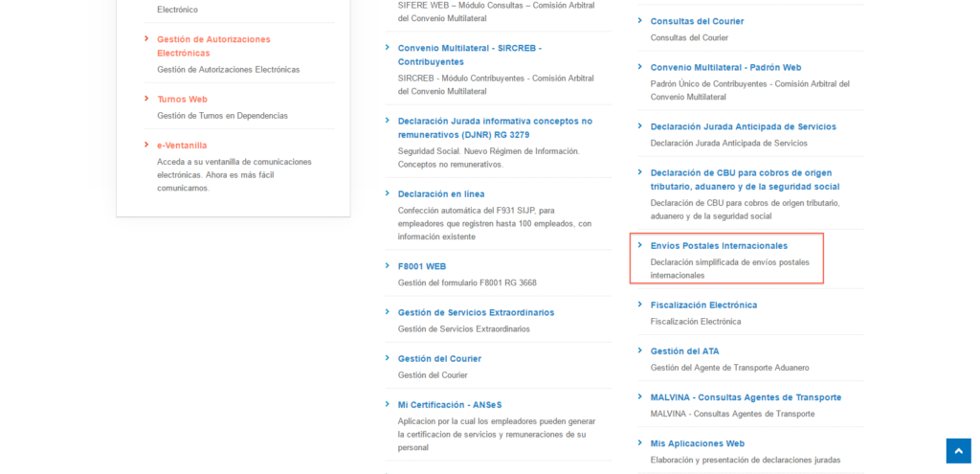This screenshot has height=474, width=980.
Task: Click chevron beside Gestión de Autorizaciones Electrónicas
Action: click(x=146, y=38)
